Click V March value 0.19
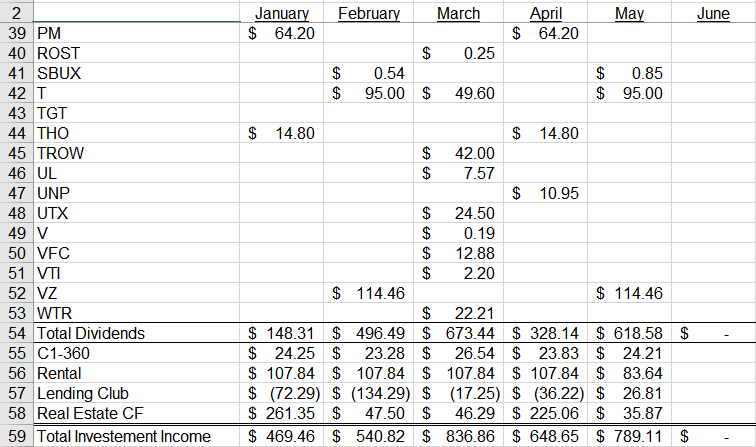Image resolution: width=756 pixels, height=447 pixels. 458,233
